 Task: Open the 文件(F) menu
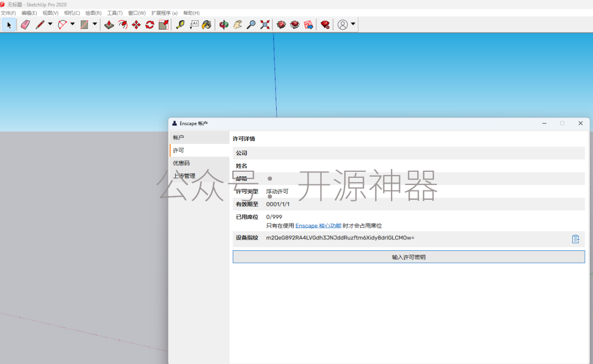pos(8,13)
